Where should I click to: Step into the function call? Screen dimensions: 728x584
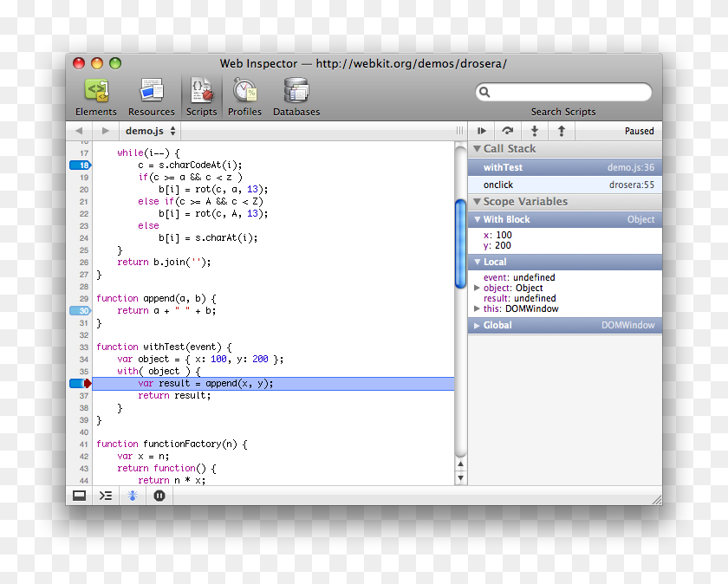point(535,130)
